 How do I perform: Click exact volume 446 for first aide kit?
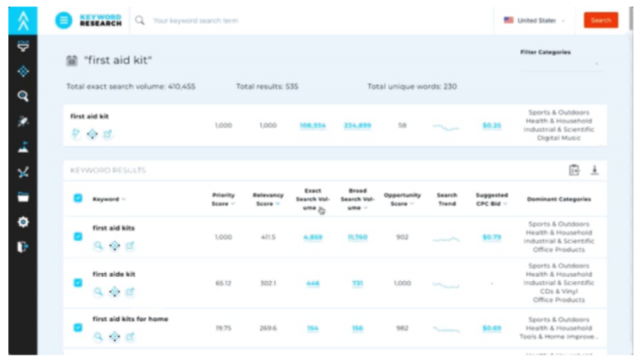tap(313, 283)
